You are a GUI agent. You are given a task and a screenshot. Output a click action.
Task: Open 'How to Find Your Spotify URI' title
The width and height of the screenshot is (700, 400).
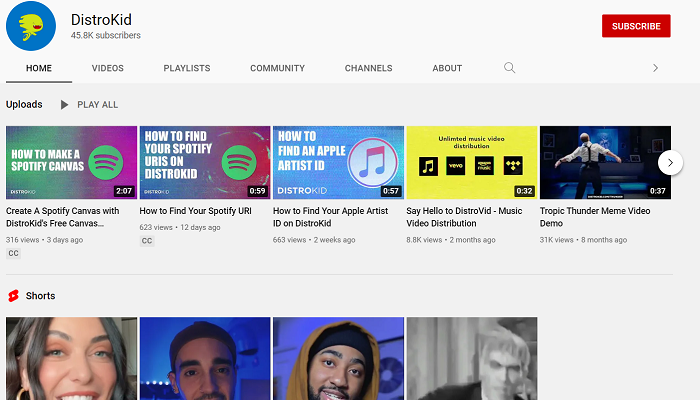(196, 211)
